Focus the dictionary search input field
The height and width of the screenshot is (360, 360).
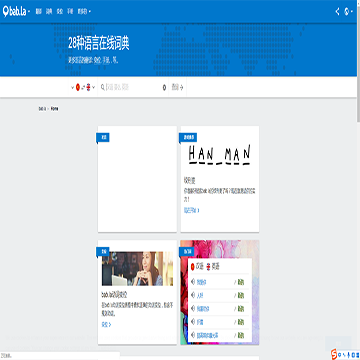[x=133, y=87]
